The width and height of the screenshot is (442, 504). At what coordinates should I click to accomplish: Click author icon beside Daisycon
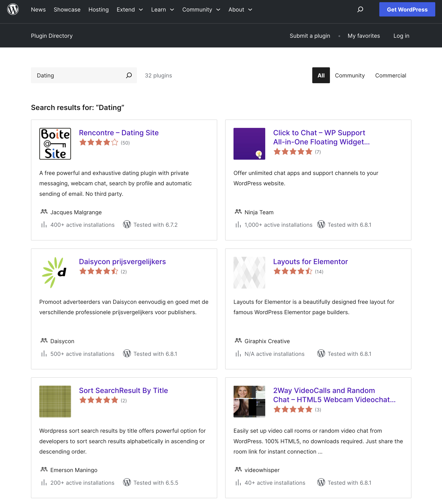44,341
